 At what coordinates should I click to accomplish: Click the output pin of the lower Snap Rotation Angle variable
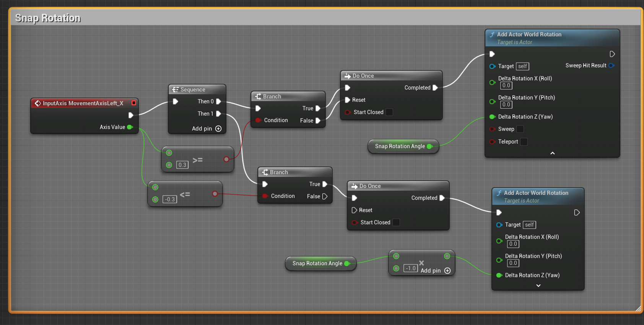pos(347,263)
